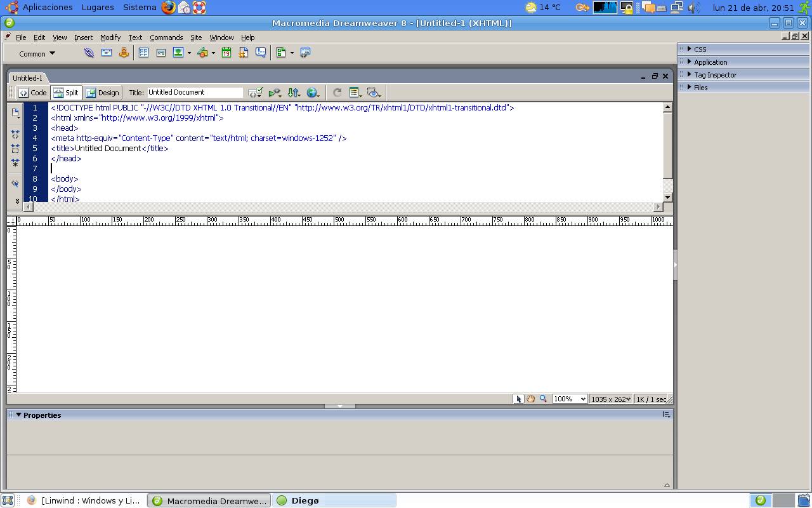Insert an Email Link
This screenshot has width=812, height=508.
point(107,53)
